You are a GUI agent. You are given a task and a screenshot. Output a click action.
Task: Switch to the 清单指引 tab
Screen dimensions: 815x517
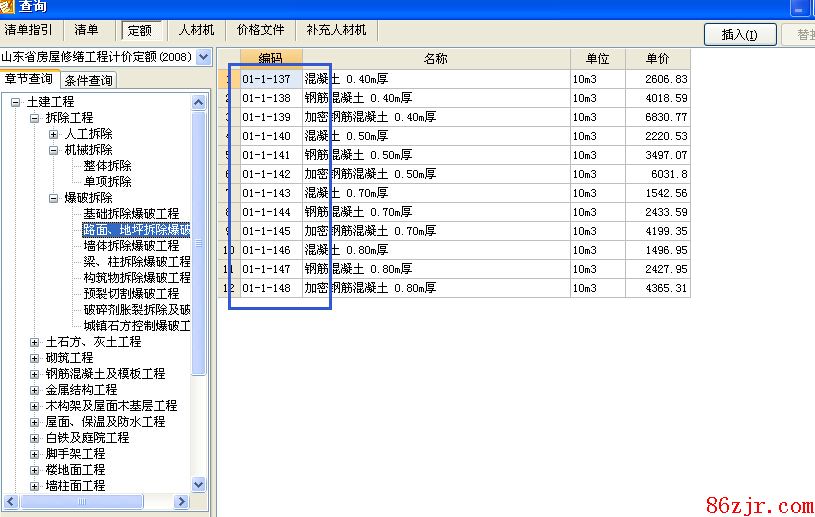pos(29,31)
